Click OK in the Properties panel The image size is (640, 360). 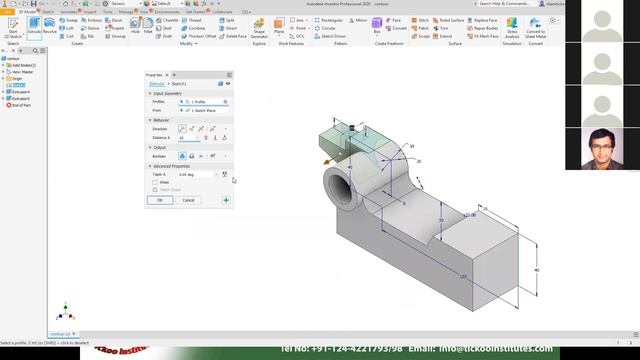click(160, 200)
